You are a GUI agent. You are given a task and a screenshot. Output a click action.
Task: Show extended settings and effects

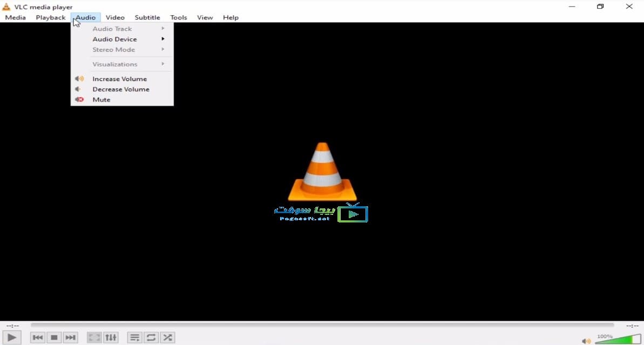(111, 337)
